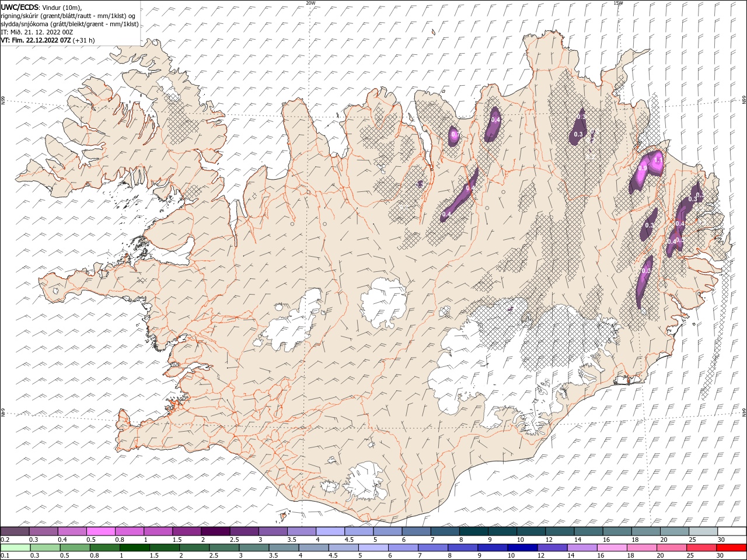Pick the upper-scale swatch labelled 0.8
The image size is (747, 560).
(129, 531)
